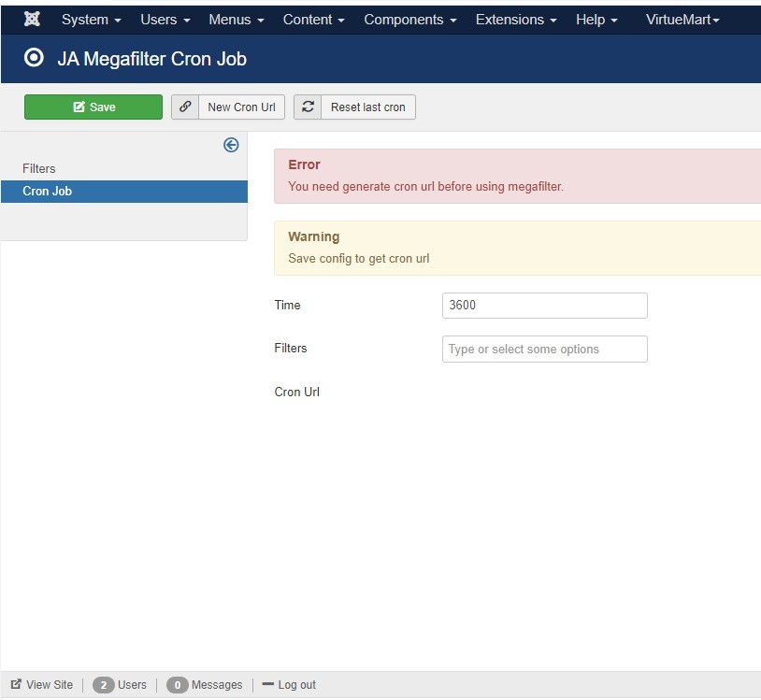
Task: Open the Filters options select box
Action: 544,349
